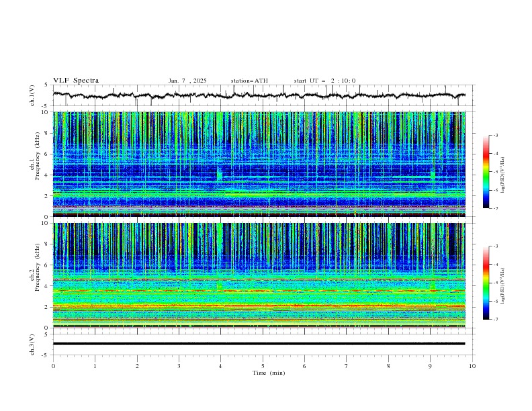Click the green burst near minute 4 in ch.1 spectrogram
532x411 pixels.
pos(220,174)
